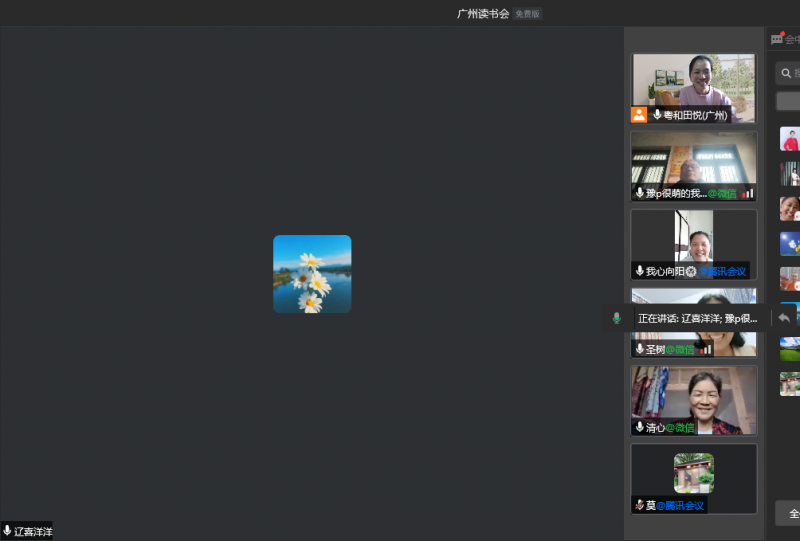The height and width of the screenshot is (541, 800).
Task: Click the search magnifier icon in side panel
Action: tap(786, 72)
